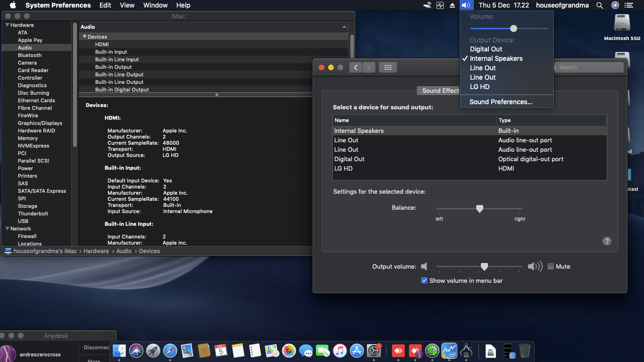Image resolution: width=644 pixels, height=362 pixels.
Task: Collapse the Audio header chevron
Action: point(344,27)
